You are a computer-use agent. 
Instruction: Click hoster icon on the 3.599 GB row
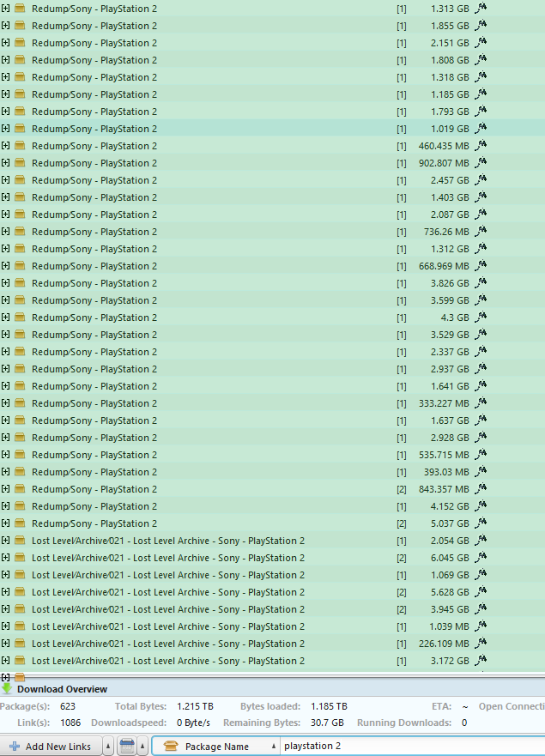pyautogui.click(x=481, y=299)
